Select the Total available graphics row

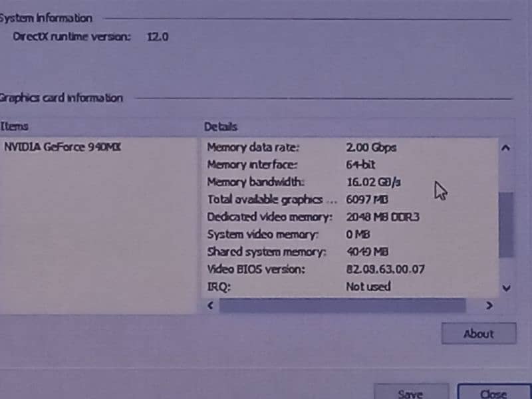(264, 199)
